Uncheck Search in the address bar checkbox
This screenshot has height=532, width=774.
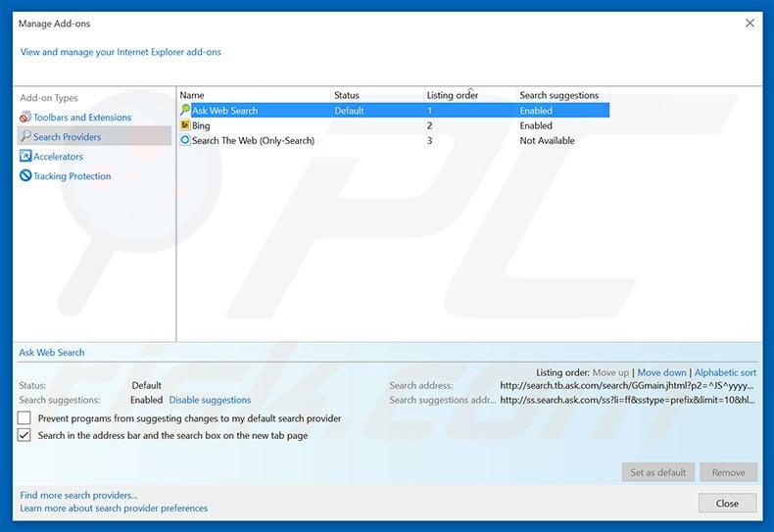[x=24, y=435]
